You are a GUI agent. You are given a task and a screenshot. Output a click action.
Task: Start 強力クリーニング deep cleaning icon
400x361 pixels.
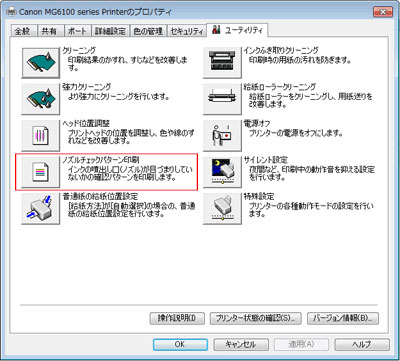[41, 99]
